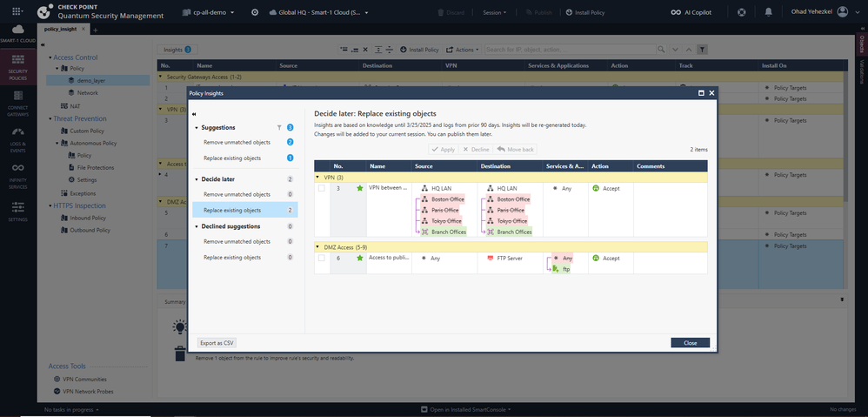Click the gear icon beside cp-all-demo
This screenshot has width=868, height=417.
255,12
